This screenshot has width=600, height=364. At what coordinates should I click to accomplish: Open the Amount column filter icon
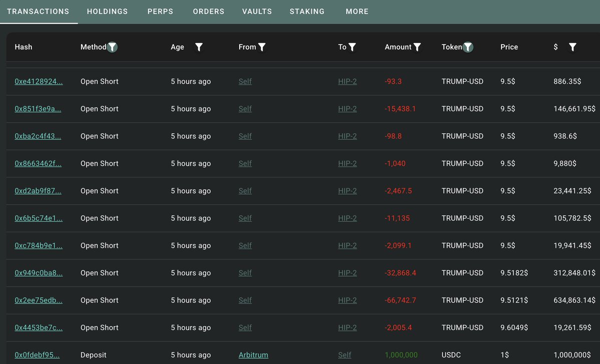[x=417, y=47]
